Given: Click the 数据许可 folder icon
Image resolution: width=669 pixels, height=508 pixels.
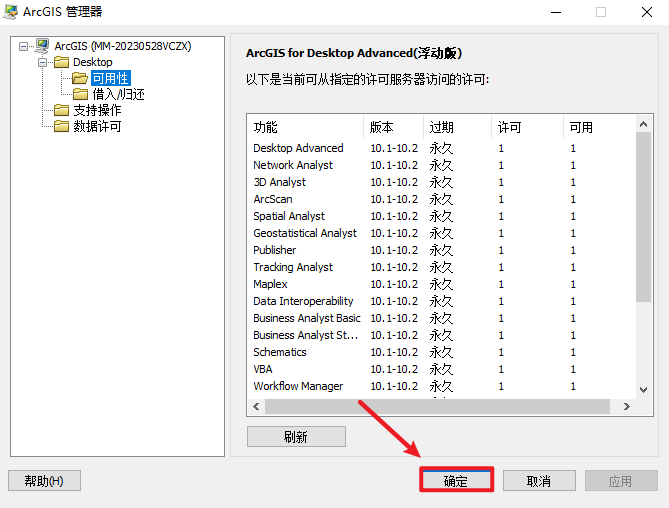Looking at the screenshot, I should [x=61, y=126].
